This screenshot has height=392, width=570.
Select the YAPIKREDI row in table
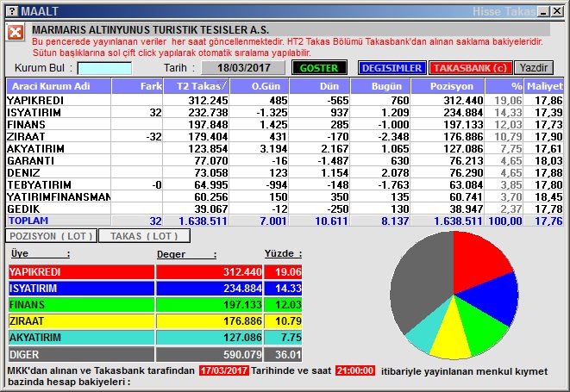click(285, 100)
